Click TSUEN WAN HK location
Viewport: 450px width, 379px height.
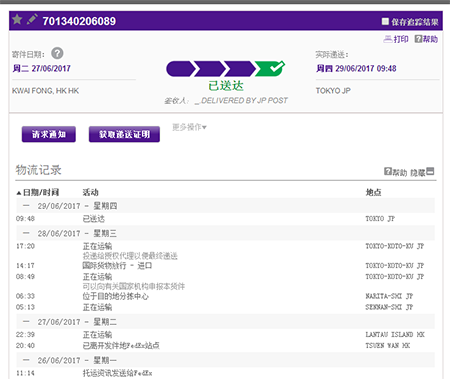click(x=388, y=345)
